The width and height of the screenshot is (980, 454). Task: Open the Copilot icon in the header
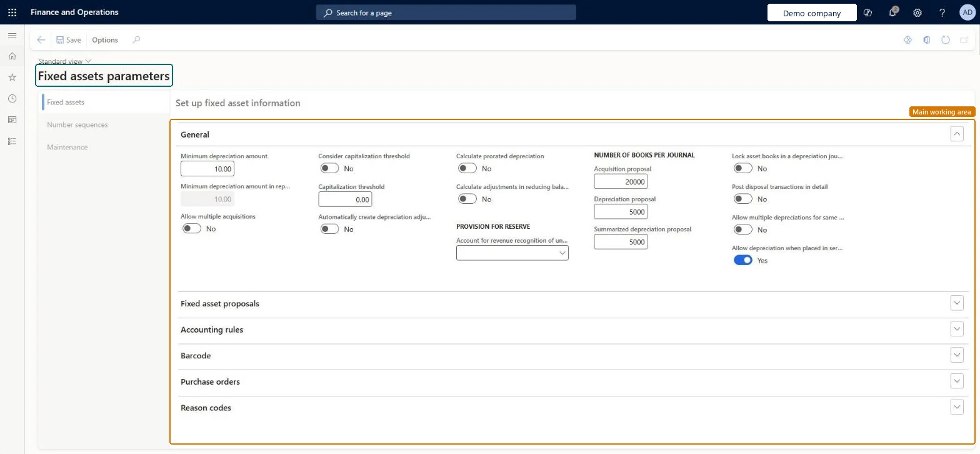(x=867, y=13)
